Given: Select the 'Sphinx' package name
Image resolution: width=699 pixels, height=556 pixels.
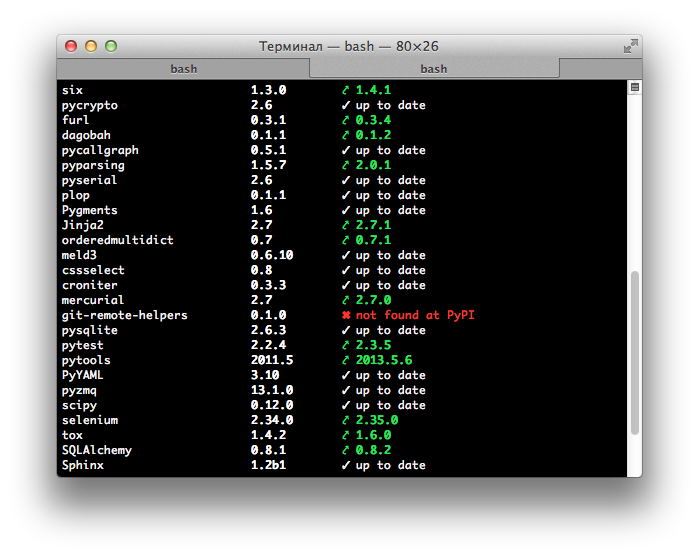Looking at the screenshot, I should [x=82, y=465].
